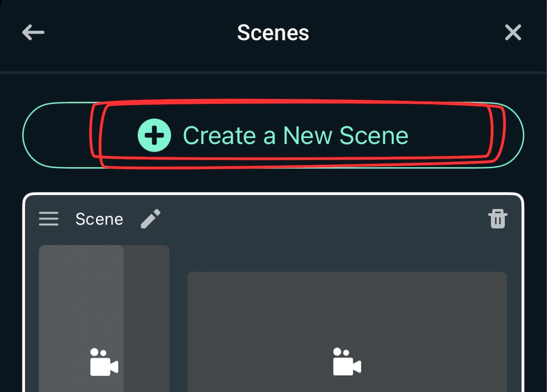Tap the Scenes title header
The height and width of the screenshot is (392, 547).
(273, 32)
